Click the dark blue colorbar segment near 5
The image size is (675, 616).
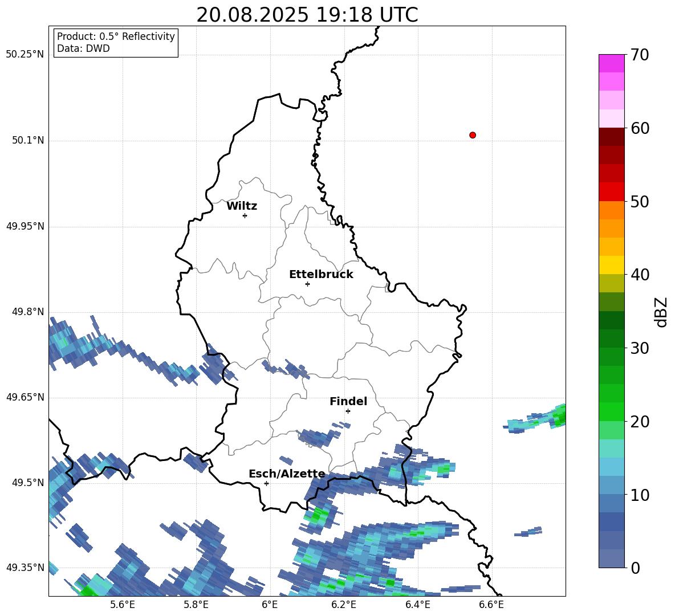(611, 521)
